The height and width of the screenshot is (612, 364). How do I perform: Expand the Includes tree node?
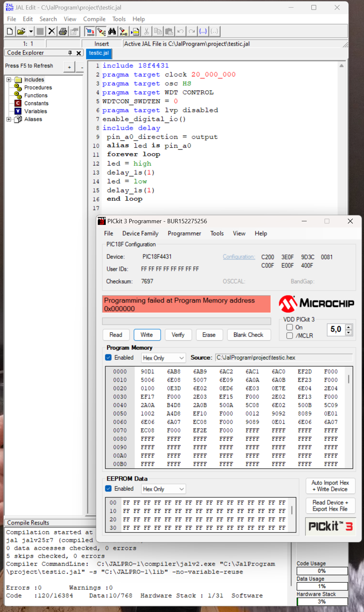coord(9,80)
